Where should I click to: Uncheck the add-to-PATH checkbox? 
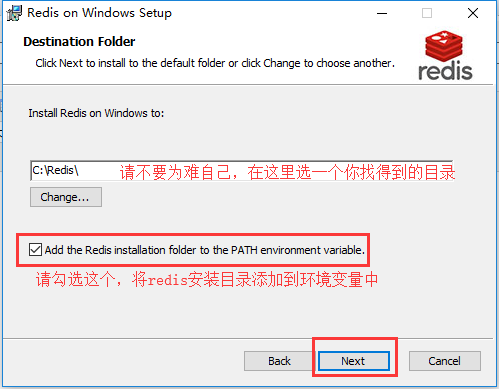(35, 250)
